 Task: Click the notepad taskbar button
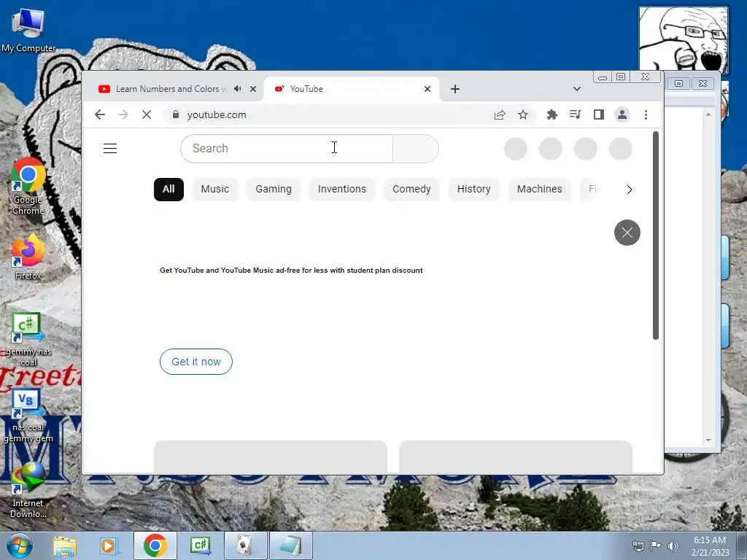[290, 545]
